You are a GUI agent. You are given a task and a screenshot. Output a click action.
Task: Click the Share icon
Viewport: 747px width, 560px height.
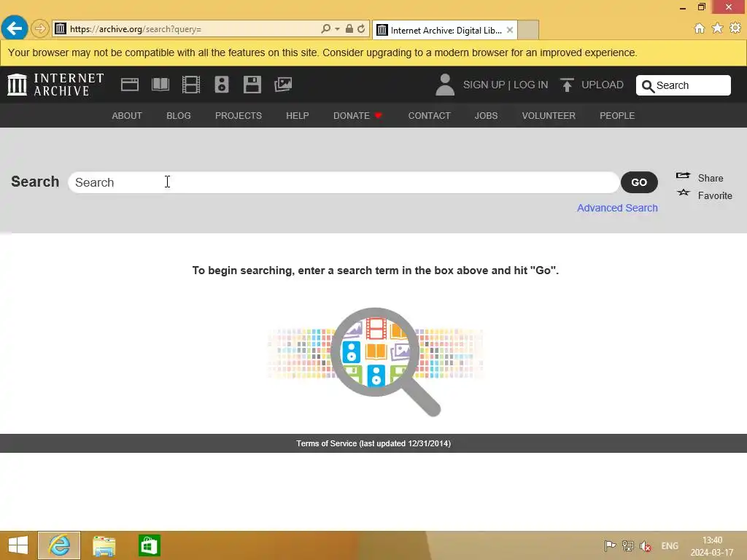click(x=683, y=176)
